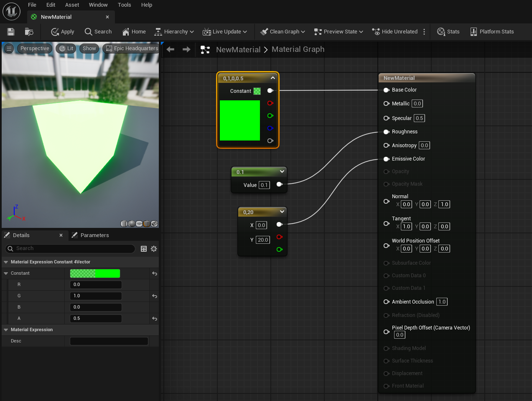Click the Unreal Engine logo icon
This screenshot has width=532, height=401.
(11, 11)
